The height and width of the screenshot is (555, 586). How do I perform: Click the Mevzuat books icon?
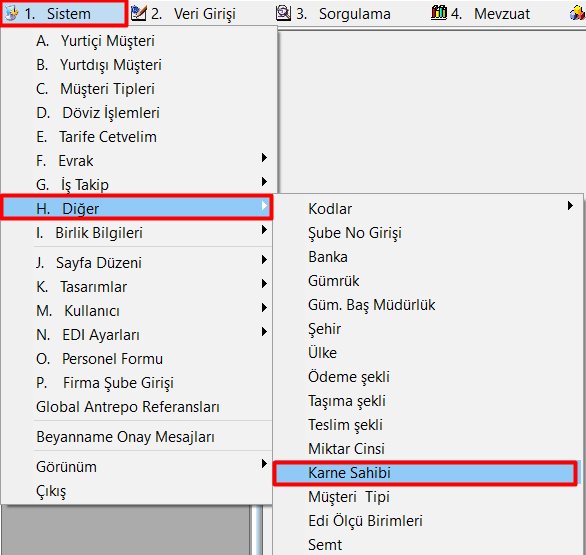439,13
